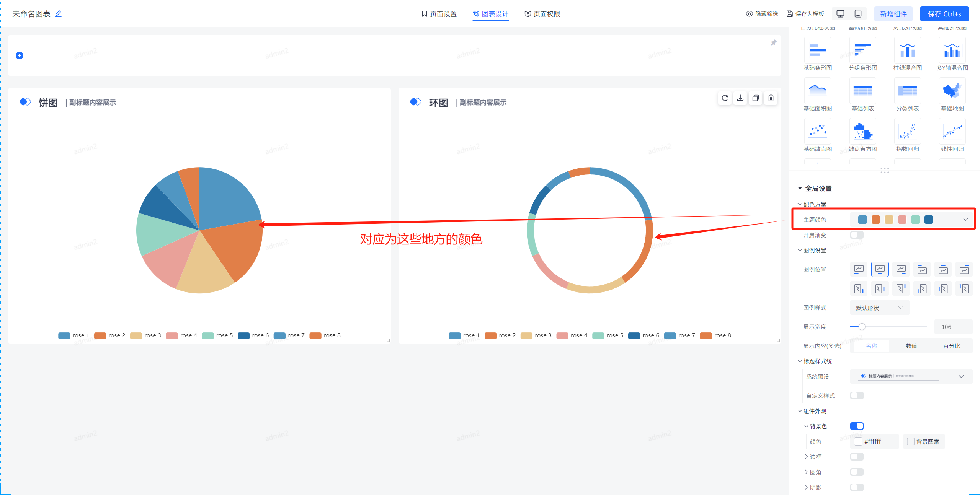Click the blue plus add-filter icon

pos(20,55)
